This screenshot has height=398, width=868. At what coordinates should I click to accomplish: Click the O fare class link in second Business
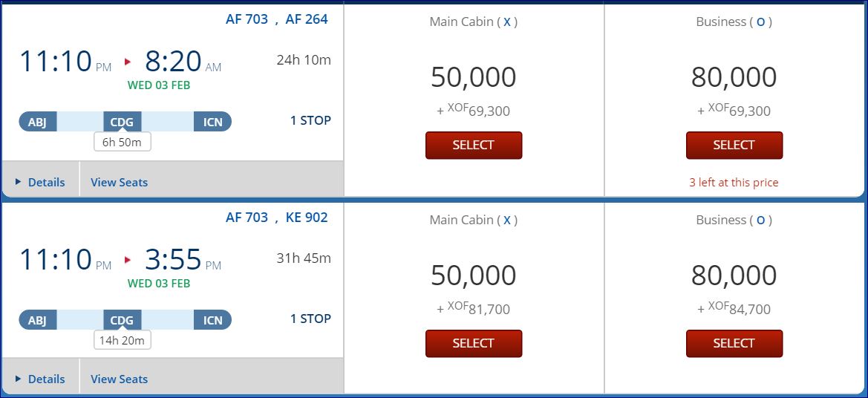coord(760,221)
